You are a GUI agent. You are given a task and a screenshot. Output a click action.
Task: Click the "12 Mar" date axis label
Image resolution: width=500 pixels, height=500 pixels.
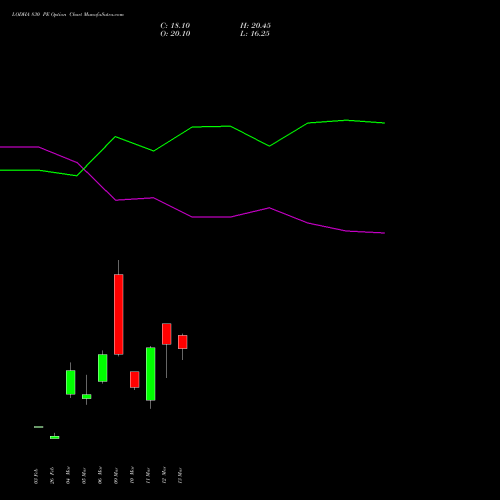[x=164, y=475]
